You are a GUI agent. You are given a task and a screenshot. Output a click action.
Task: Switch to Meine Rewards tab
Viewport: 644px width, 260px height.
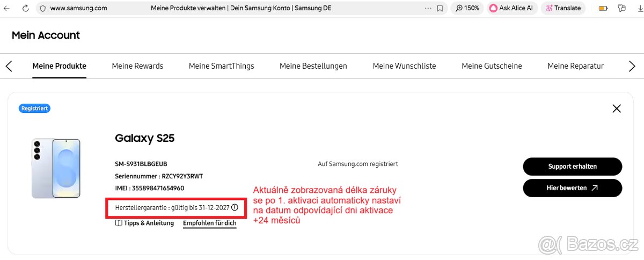tap(137, 66)
